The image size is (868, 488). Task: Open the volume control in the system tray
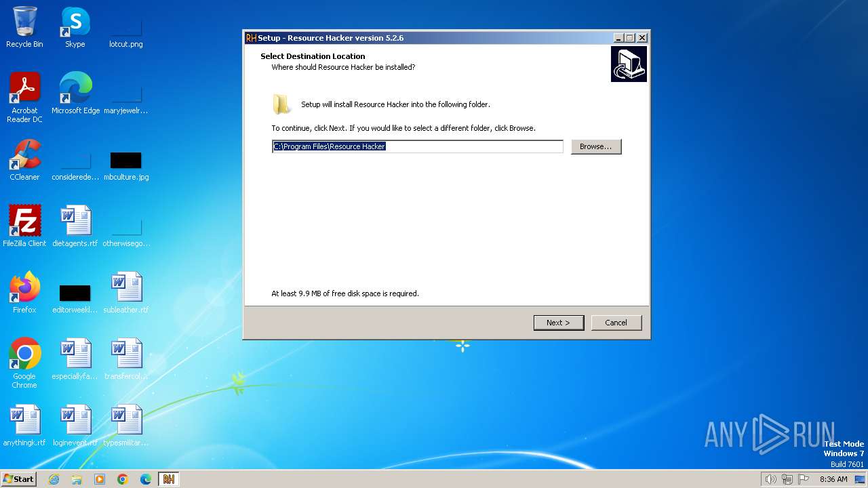[770, 479]
